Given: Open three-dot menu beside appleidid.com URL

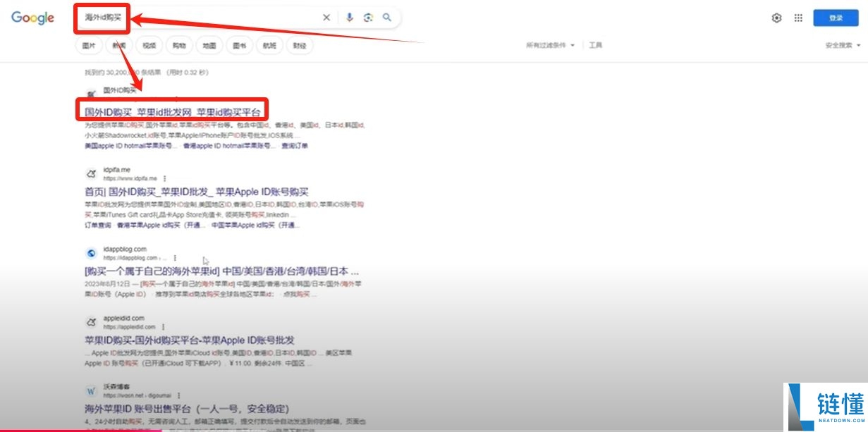Looking at the screenshot, I should pyautogui.click(x=164, y=327).
